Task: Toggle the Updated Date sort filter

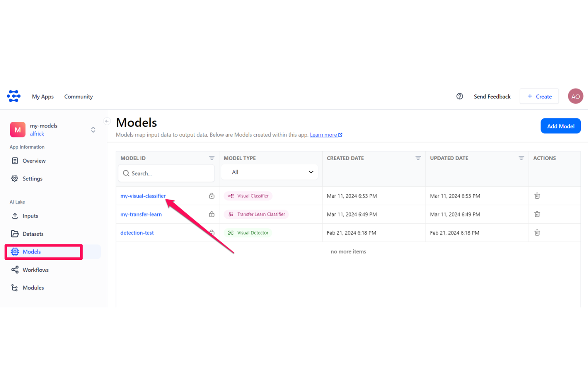Action: (521, 158)
